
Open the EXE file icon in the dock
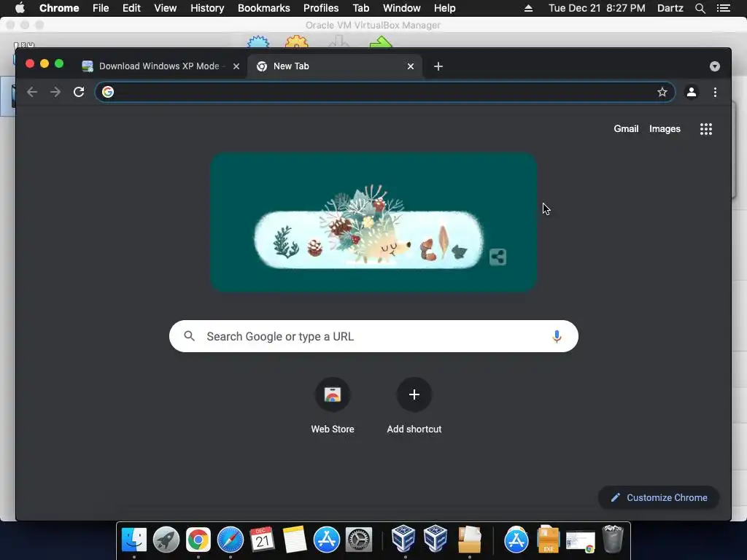tap(549, 540)
